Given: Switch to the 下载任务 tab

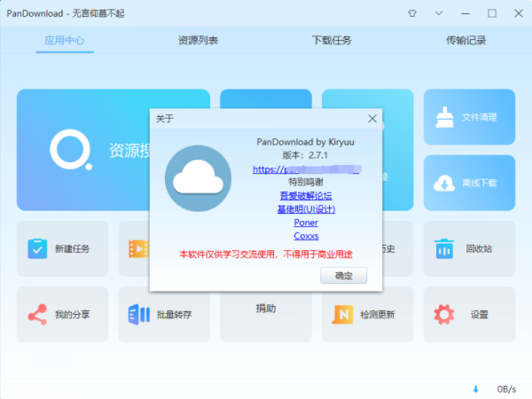Looking at the screenshot, I should [332, 41].
